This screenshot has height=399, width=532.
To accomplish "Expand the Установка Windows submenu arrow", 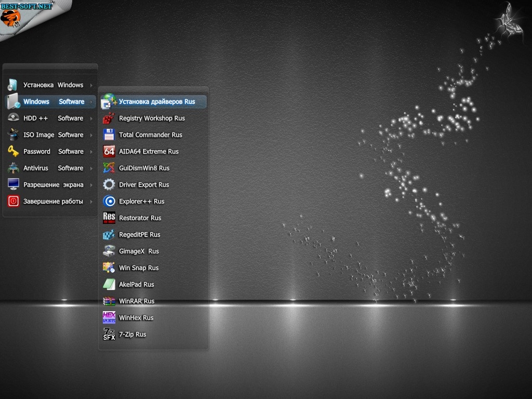I will coord(91,85).
